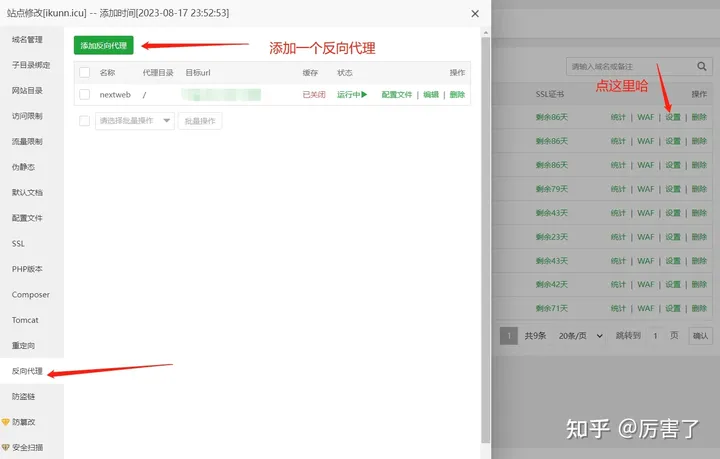The height and width of the screenshot is (459, 720).
Task: Switch to the SSL section
Action: point(18,243)
